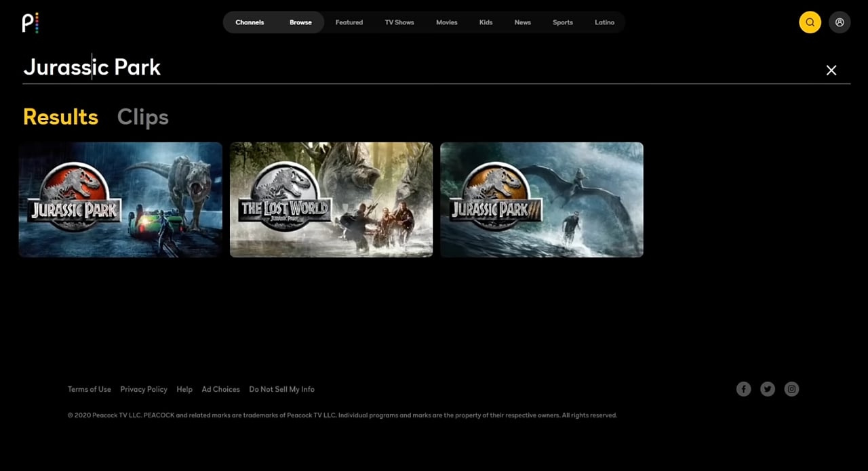Screen dimensions: 868x471
Task: Open Do Not Sell My Info link
Action: (281, 389)
